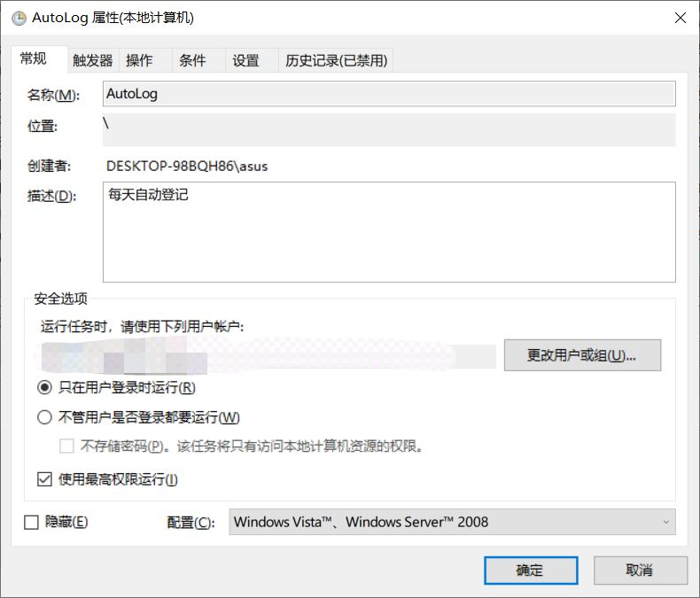Click the creator text DESKTOP-98BQH86\asus
Screen dimensions: 700x598
pyautogui.click(x=187, y=167)
